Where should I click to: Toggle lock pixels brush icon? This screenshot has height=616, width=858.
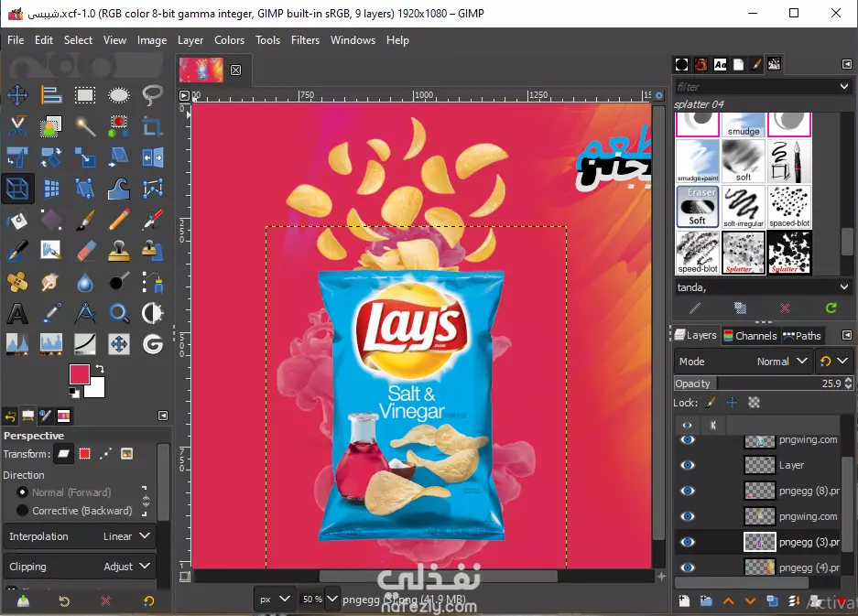pos(711,403)
